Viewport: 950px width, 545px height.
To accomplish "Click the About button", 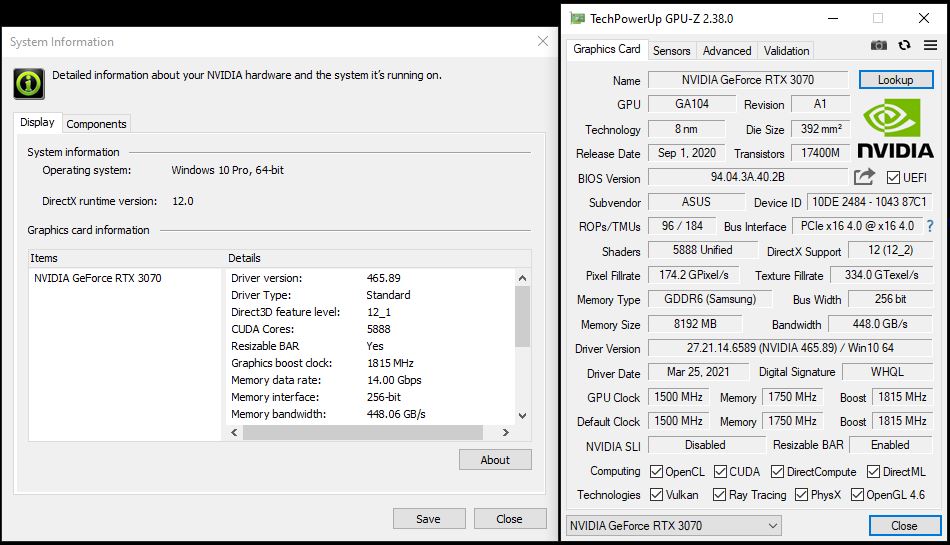I will (495, 460).
